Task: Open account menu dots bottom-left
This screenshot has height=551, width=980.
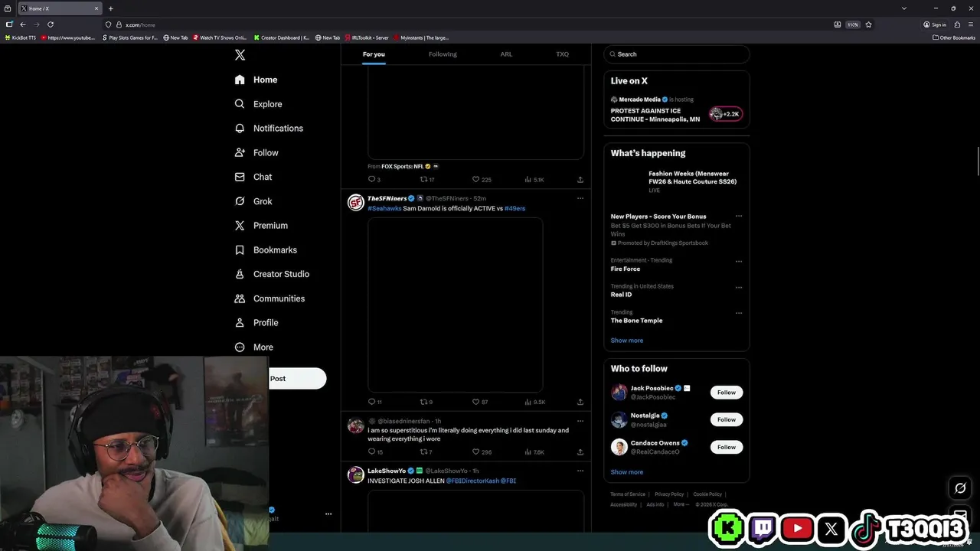Action: [328, 514]
